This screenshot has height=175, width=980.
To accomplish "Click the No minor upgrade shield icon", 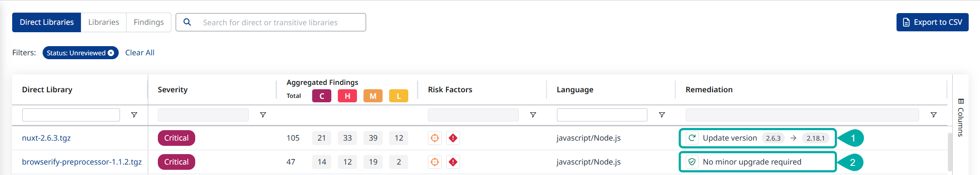I will tap(692, 162).
